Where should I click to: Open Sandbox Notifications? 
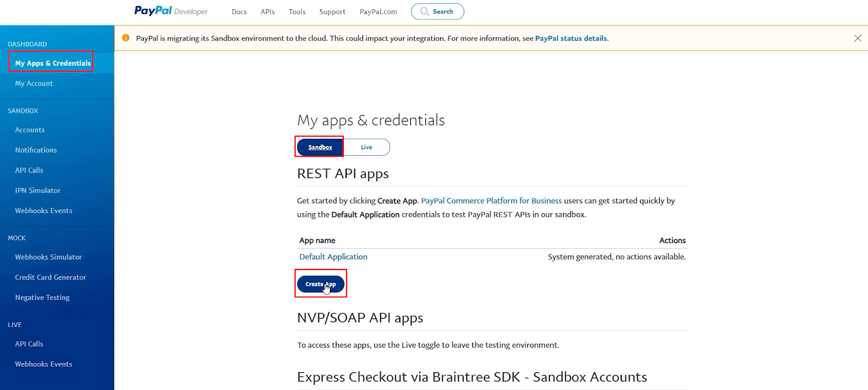click(x=36, y=150)
